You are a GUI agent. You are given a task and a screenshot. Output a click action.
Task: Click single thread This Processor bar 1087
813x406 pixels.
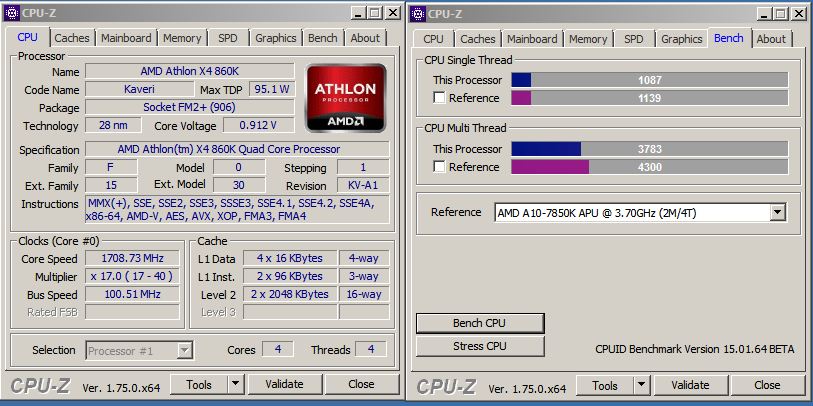650,80
